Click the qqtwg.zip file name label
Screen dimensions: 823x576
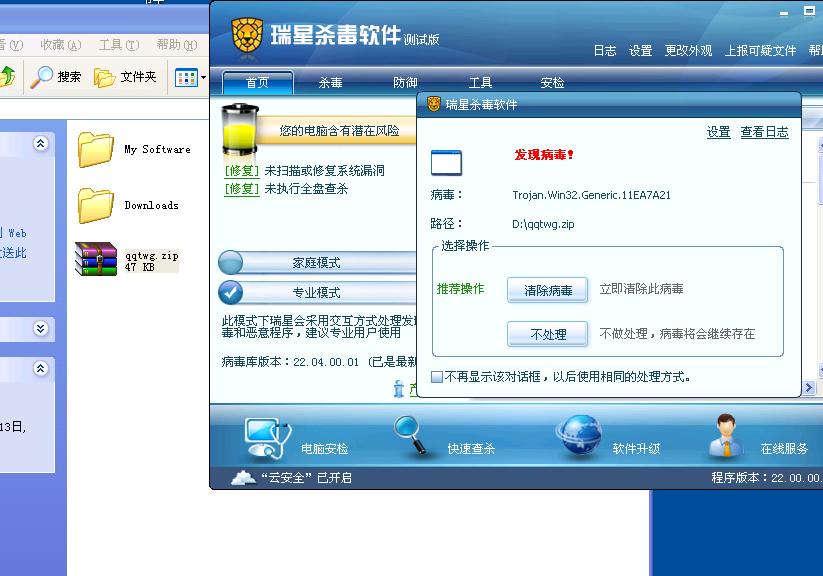tap(152, 256)
